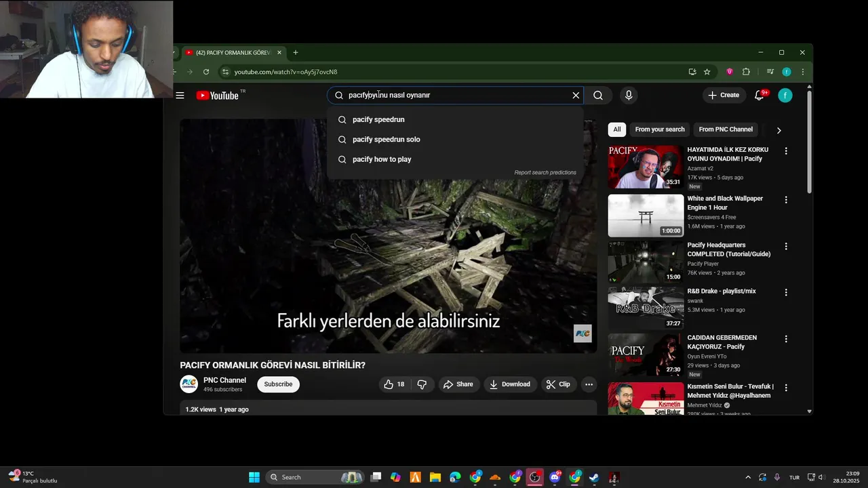
Task: Open the Windows Start menu
Action: 254,477
